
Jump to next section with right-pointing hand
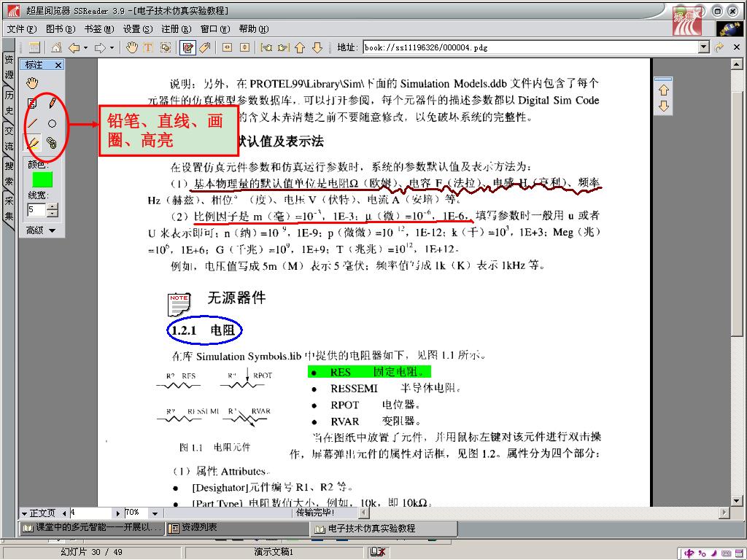(284, 47)
